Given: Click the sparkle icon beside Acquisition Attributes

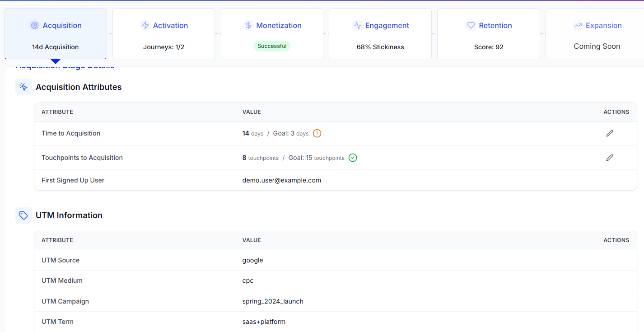Looking at the screenshot, I should pos(23,87).
